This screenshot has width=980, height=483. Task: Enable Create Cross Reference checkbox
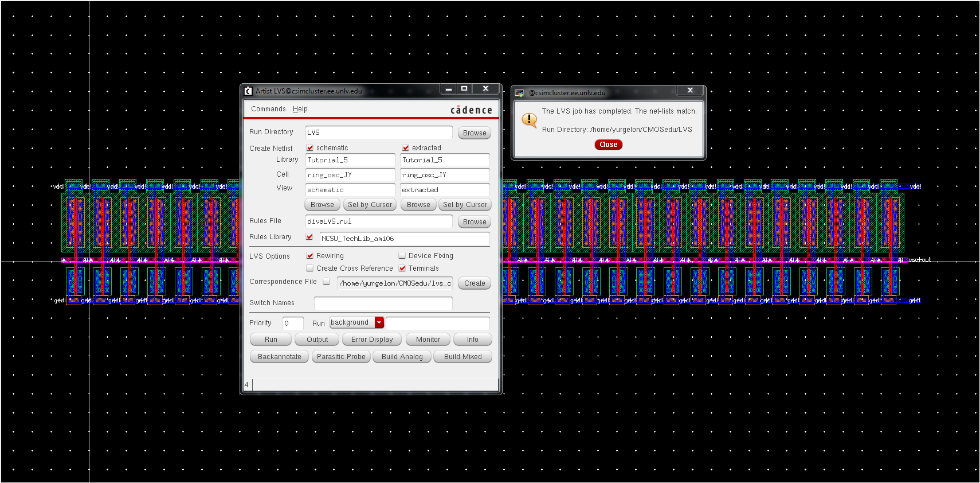coord(310,268)
